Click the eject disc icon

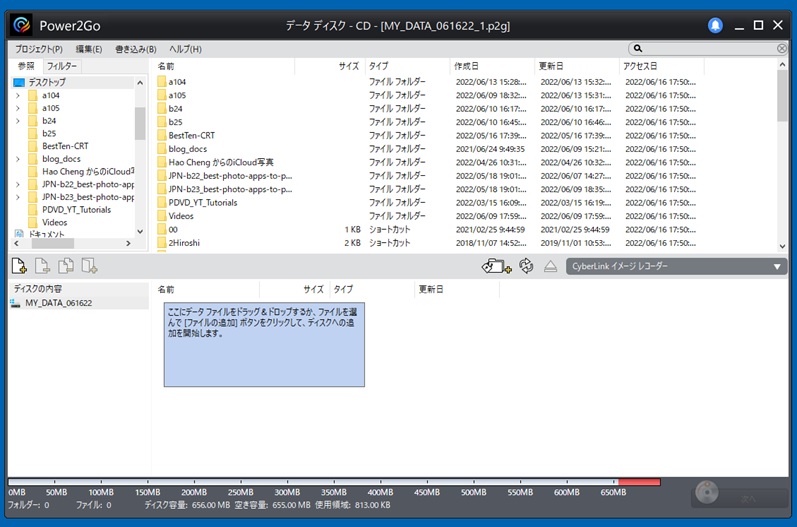(x=550, y=266)
